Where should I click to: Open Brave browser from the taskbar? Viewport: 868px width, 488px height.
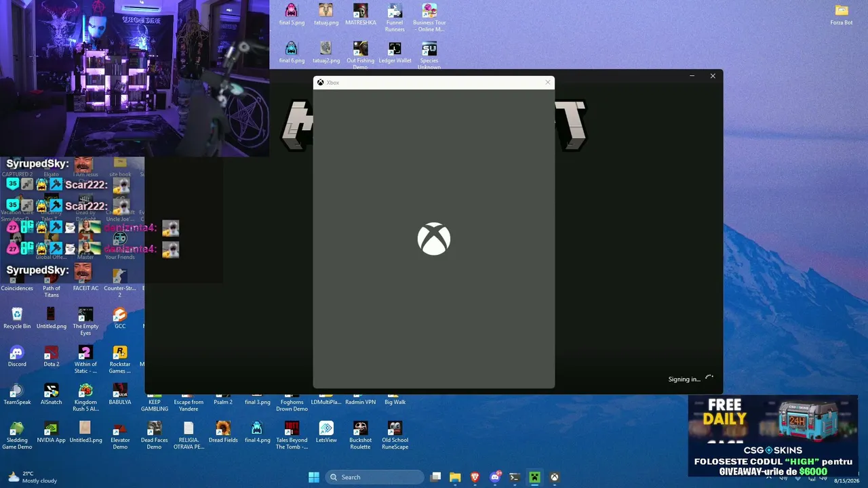(x=475, y=477)
